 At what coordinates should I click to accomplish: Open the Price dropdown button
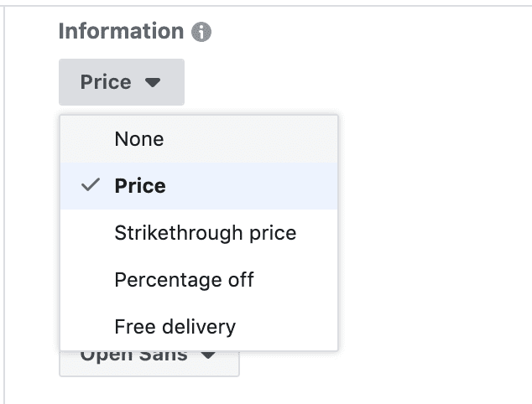click(121, 82)
